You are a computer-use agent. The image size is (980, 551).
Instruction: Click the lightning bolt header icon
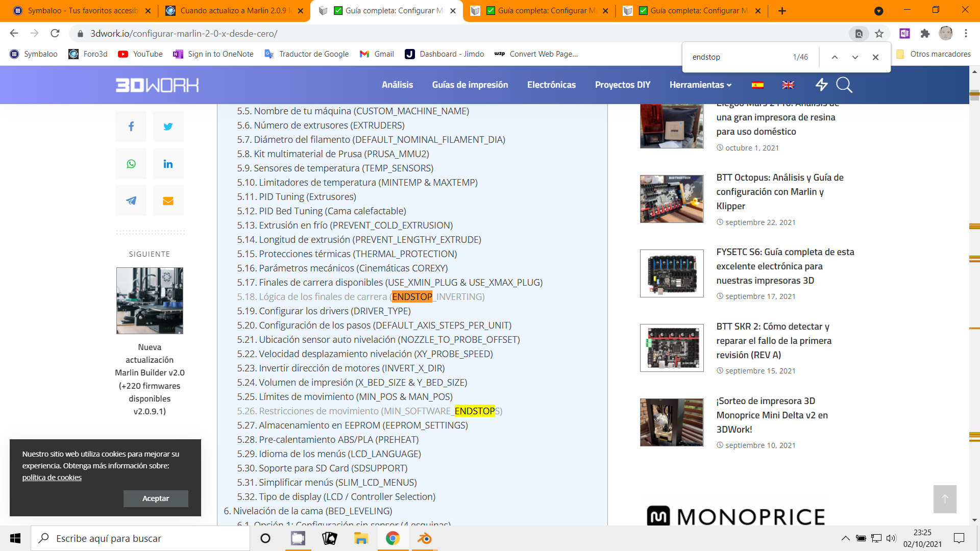[x=821, y=85]
